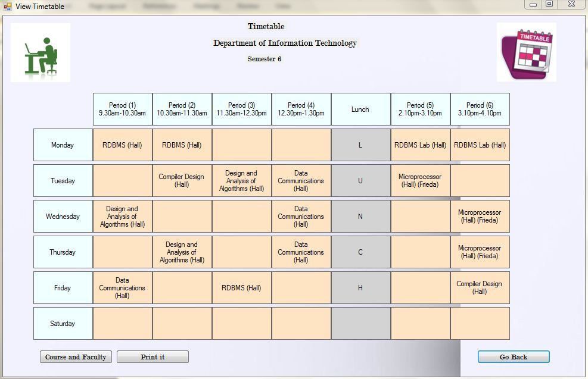The height and width of the screenshot is (379, 588).
Task: Click the Go Back button
Action: pos(513,357)
